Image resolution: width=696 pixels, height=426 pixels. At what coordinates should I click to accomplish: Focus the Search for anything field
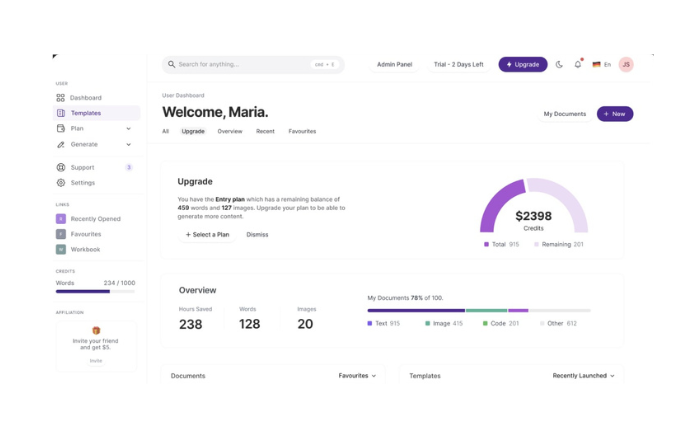tap(253, 64)
